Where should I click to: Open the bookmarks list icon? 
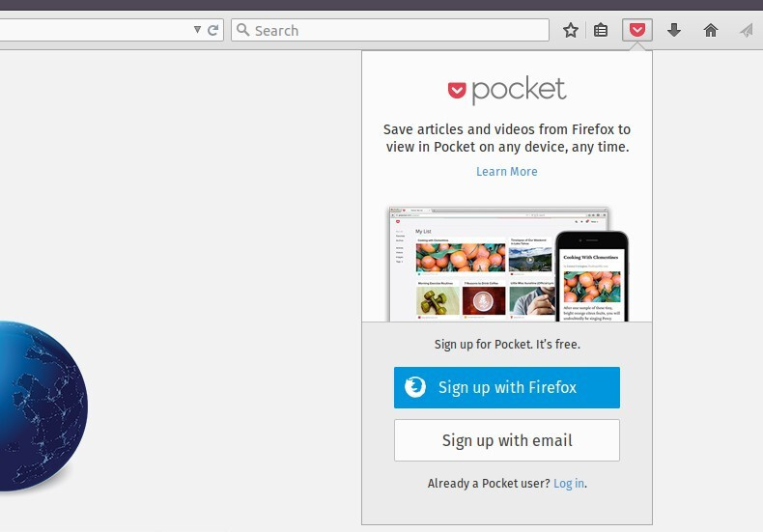601,30
